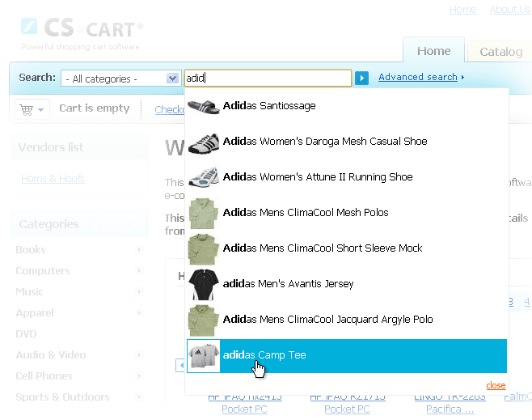Open the Books category

click(x=31, y=249)
